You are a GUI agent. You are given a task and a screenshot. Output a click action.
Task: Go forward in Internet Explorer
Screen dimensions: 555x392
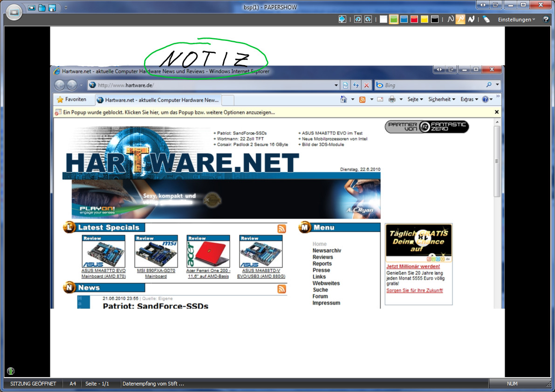72,85
